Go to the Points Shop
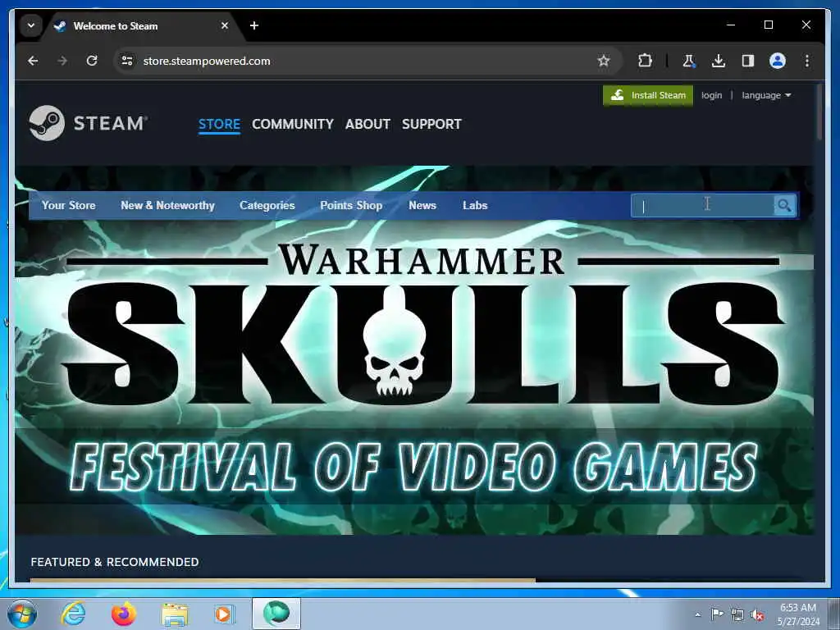The width and height of the screenshot is (840, 630). [x=351, y=206]
